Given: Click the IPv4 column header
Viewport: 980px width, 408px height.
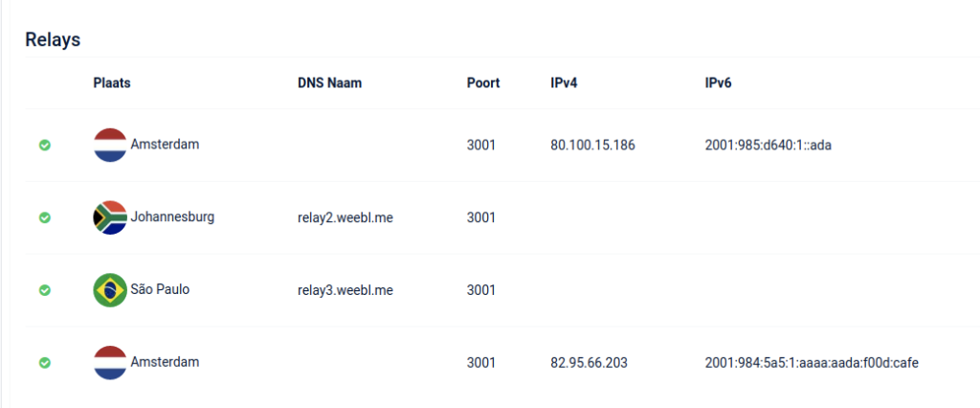Looking at the screenshot, I should [x=564, y=83].
